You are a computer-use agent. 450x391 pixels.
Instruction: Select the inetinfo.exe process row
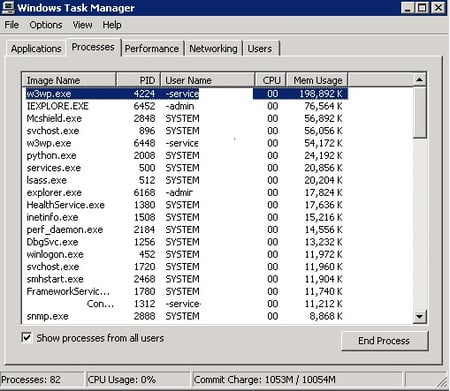coord(187,217)
